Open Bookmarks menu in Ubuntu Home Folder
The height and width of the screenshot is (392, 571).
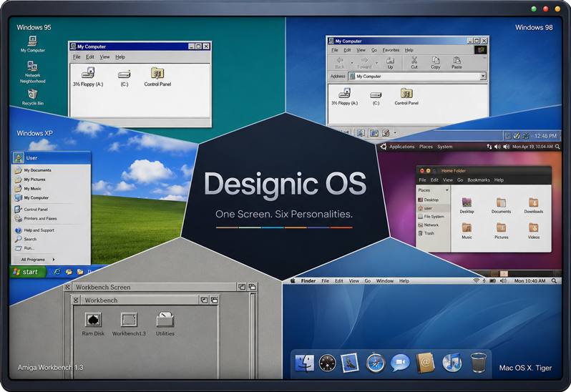pos(479,180)
